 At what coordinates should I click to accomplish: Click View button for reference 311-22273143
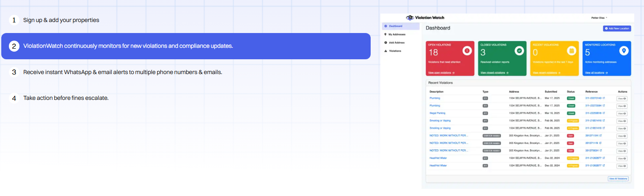[622, 98]
